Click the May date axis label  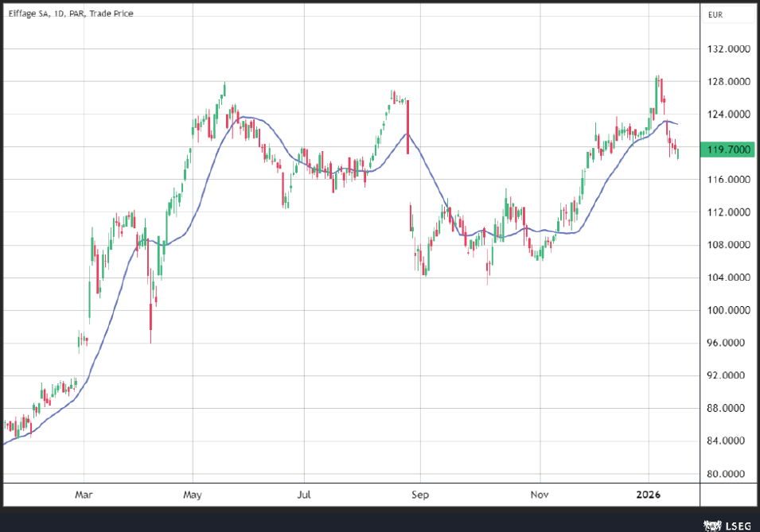[x=193, y=495]
